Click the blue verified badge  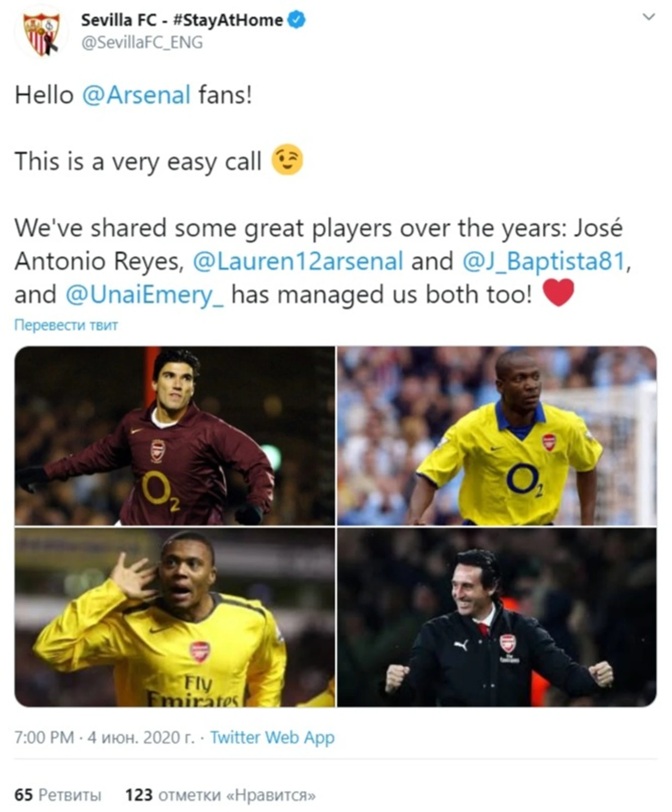click(x=296, y=20)
